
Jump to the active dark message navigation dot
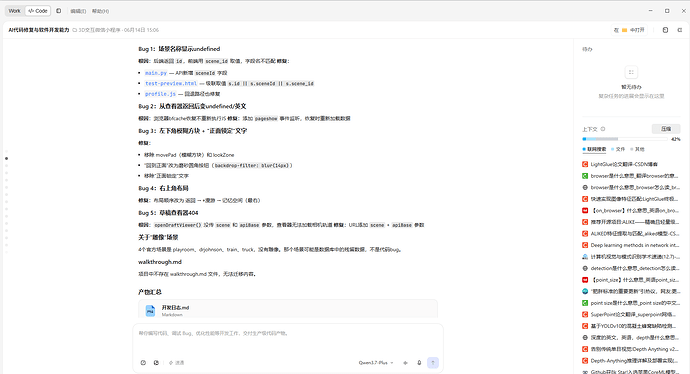tap(6, 158)
